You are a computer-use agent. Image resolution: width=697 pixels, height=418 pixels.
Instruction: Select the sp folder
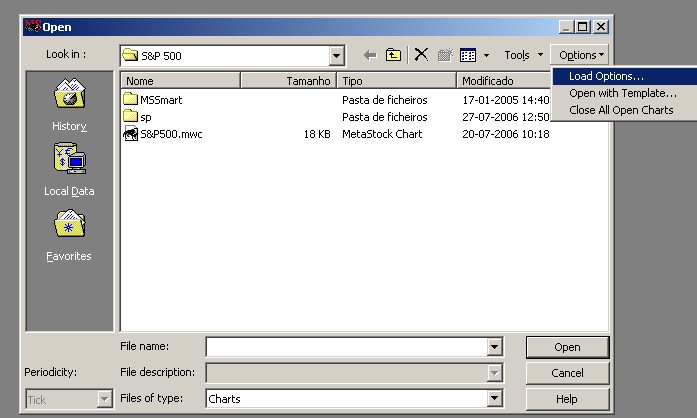145,117
